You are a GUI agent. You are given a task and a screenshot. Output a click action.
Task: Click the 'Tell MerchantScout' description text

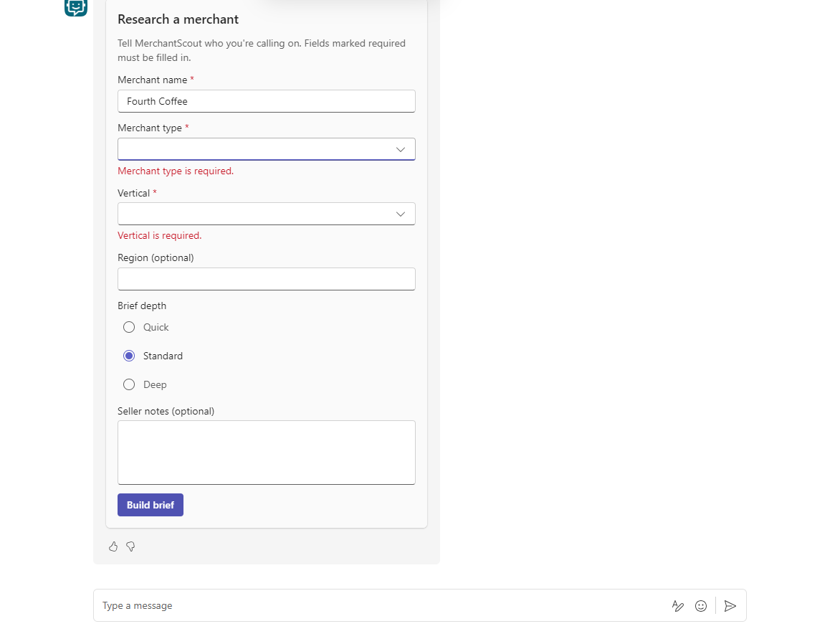click(262, 50)
